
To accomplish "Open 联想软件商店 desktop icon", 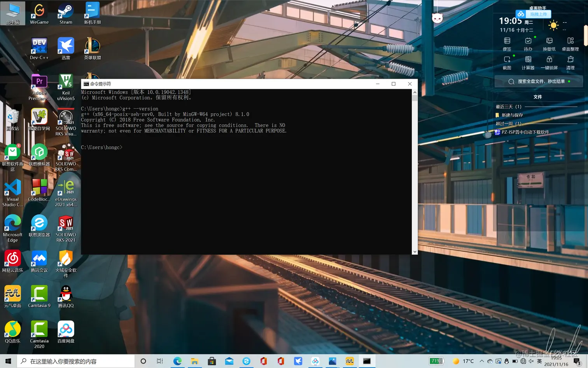I will (x=13, y=158).
